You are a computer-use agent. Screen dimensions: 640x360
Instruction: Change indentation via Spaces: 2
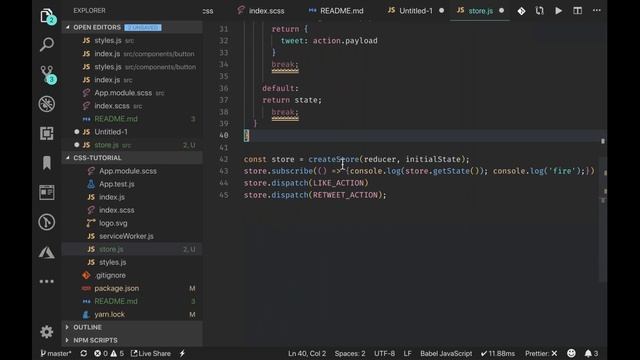[x=350, y=353]
